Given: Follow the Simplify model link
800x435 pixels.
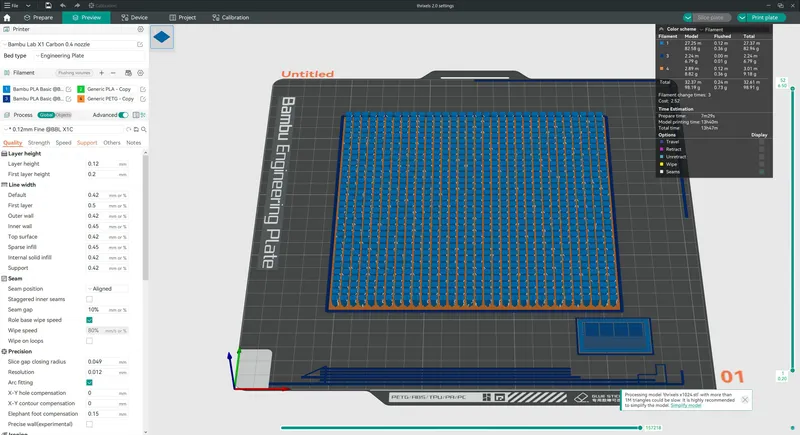Looking at the screenshot, I should pos(686,405).
